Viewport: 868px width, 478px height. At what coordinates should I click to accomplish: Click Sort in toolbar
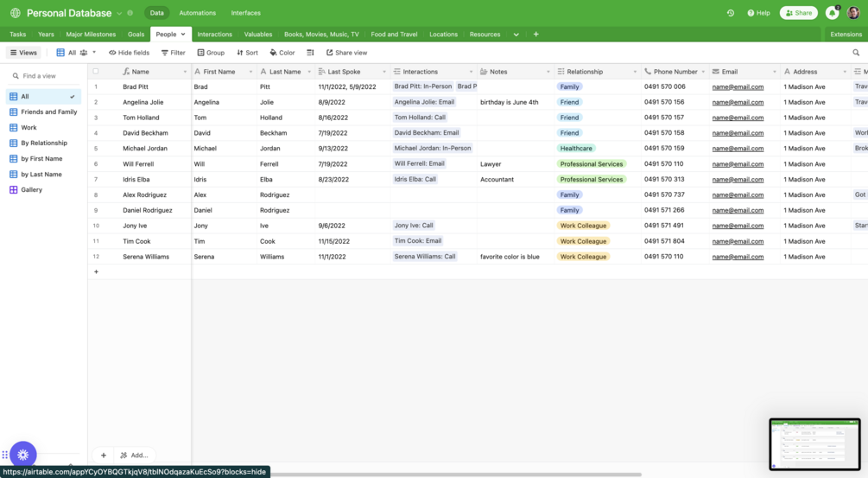click(x=248, y=53)
